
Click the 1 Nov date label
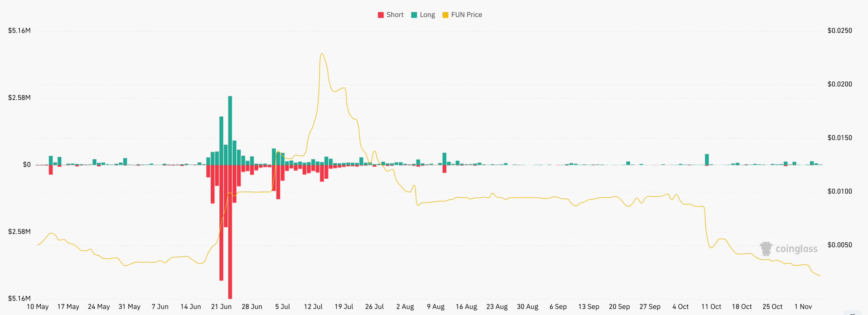[804, 306]
